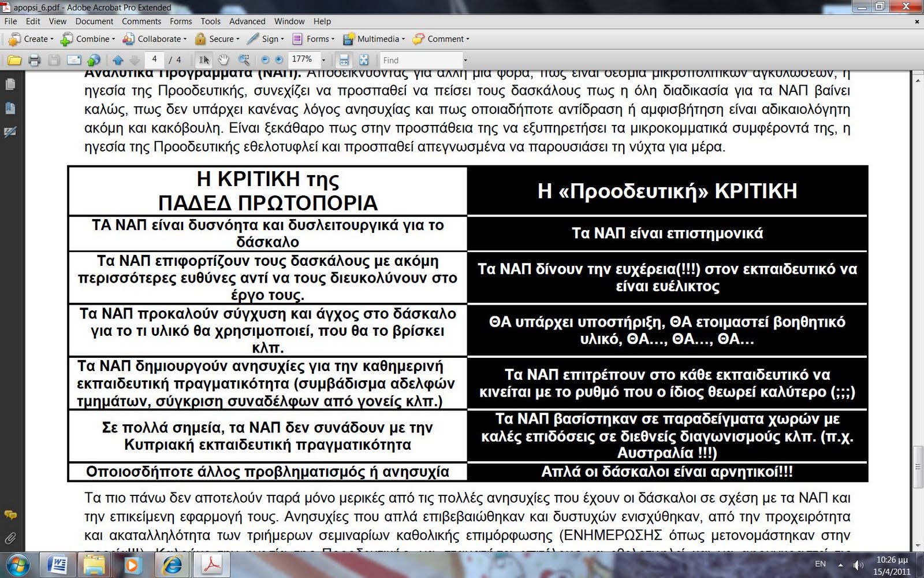
Task: Click the vertical scrollbar up arrow
Action: 918,80
